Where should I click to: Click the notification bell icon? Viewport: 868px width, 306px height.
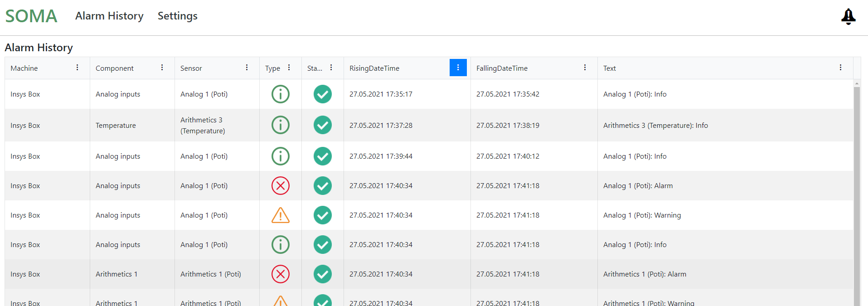pyautogui.click(x=848, y=16)
